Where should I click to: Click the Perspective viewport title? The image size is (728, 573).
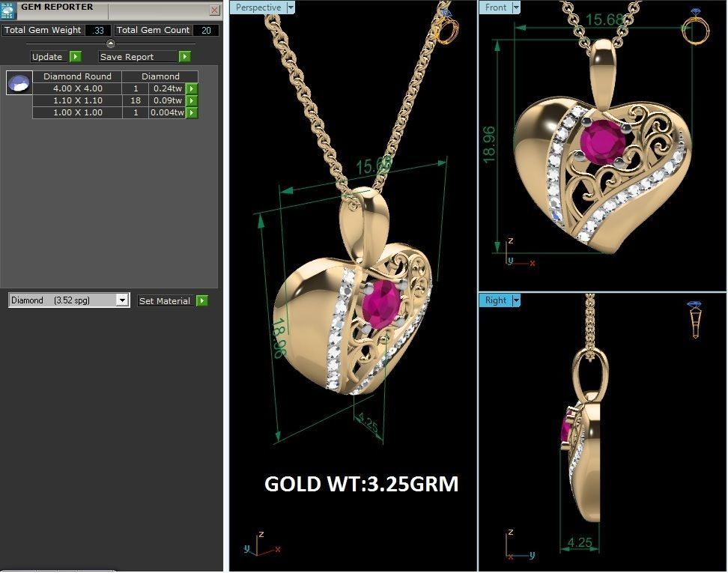pos(258,7)
